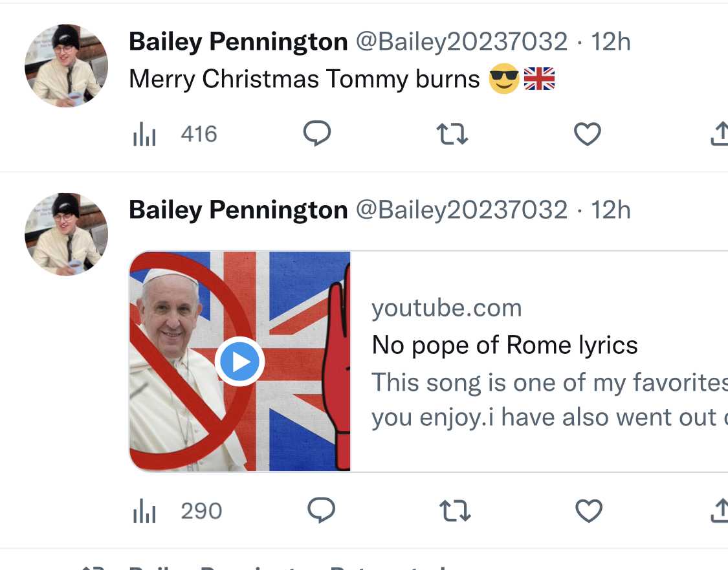The image size is (728, 570).
Task: Like the No pope of Rome tweet
Action: pos(589,511)
